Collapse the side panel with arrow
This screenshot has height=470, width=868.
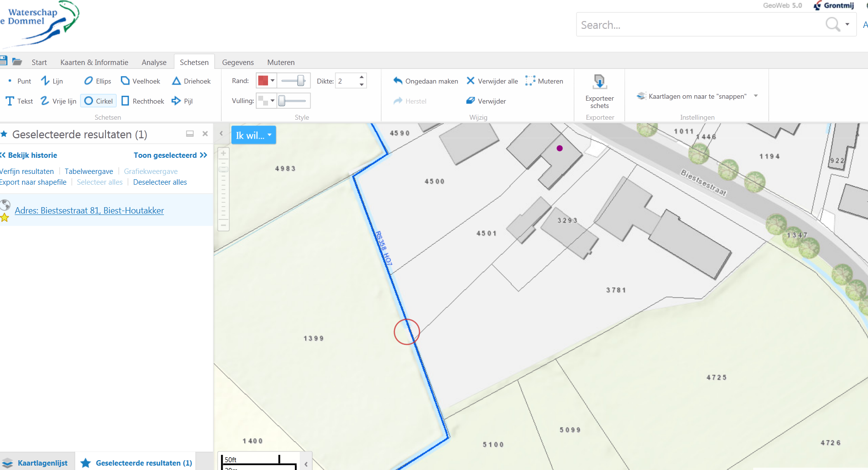221,133
